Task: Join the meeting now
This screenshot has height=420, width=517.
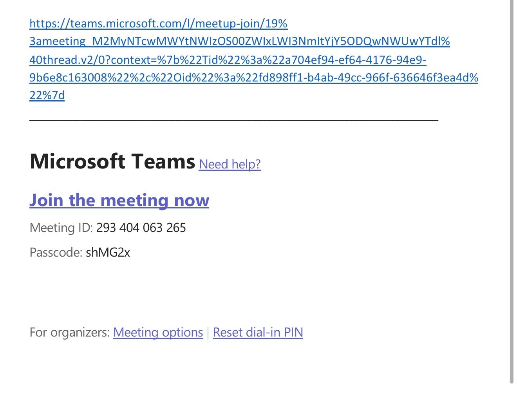Action: pos(119,200)
